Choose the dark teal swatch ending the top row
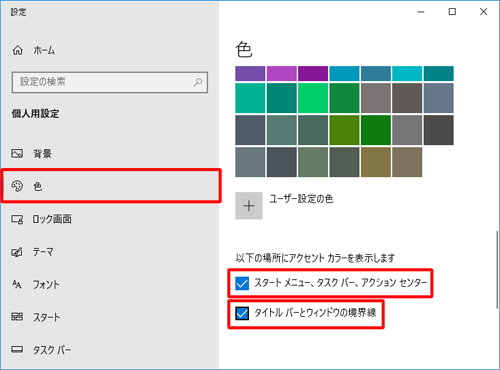Screen dimensions: 500x370 point(439,74)
